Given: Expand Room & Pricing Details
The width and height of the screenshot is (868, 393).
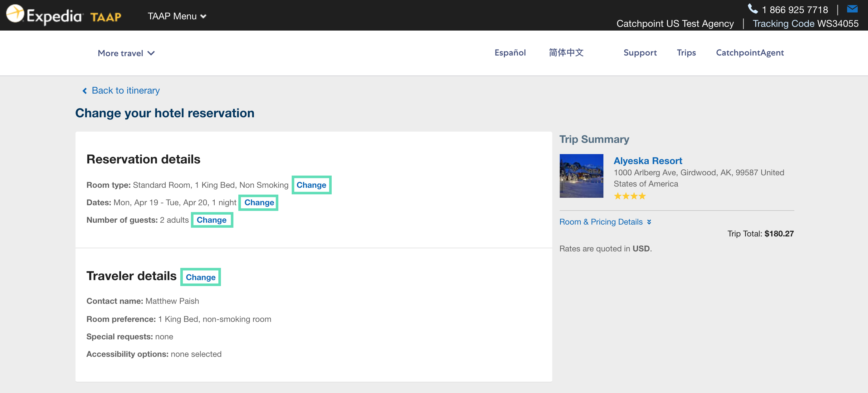Looking at the screenshot, I should (605, 222).
